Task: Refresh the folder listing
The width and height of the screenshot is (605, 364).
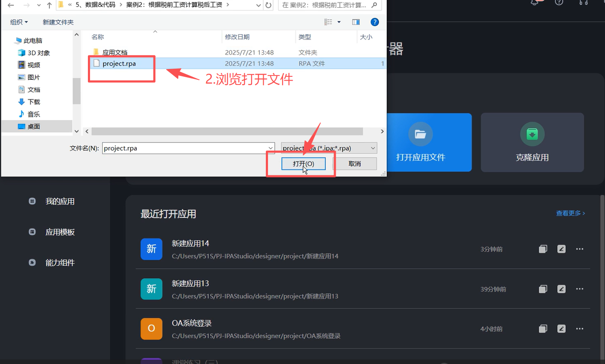Action: 268,5
